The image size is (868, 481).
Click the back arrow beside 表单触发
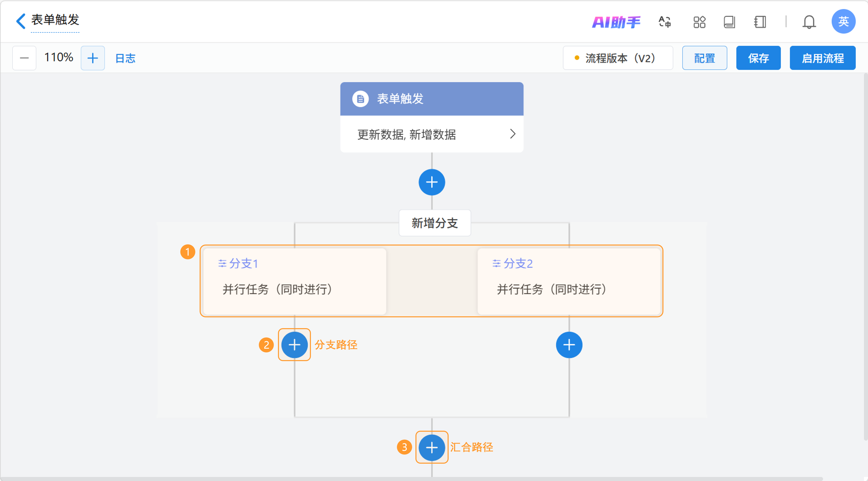21,21
